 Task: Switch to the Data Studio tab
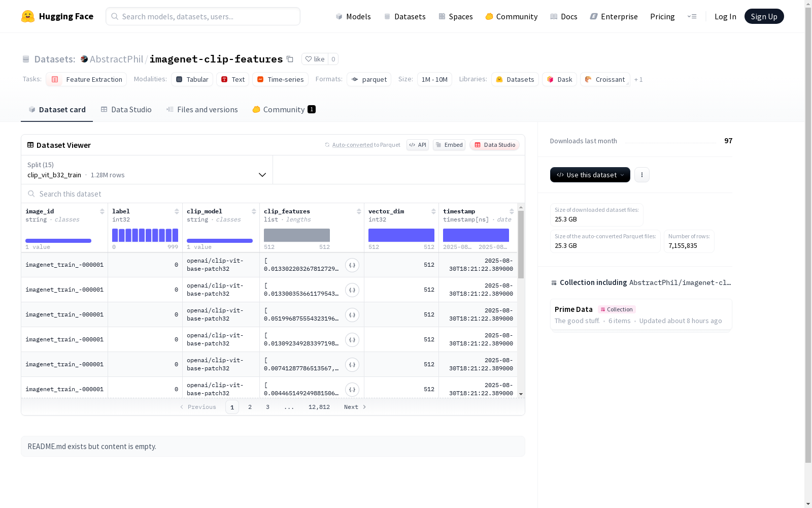[x=126, y=110]
